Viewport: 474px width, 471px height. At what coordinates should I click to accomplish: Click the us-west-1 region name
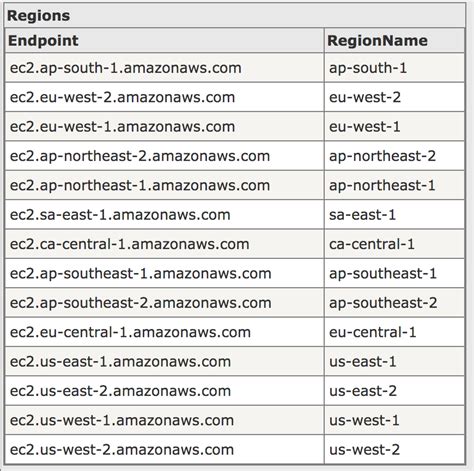364,420
